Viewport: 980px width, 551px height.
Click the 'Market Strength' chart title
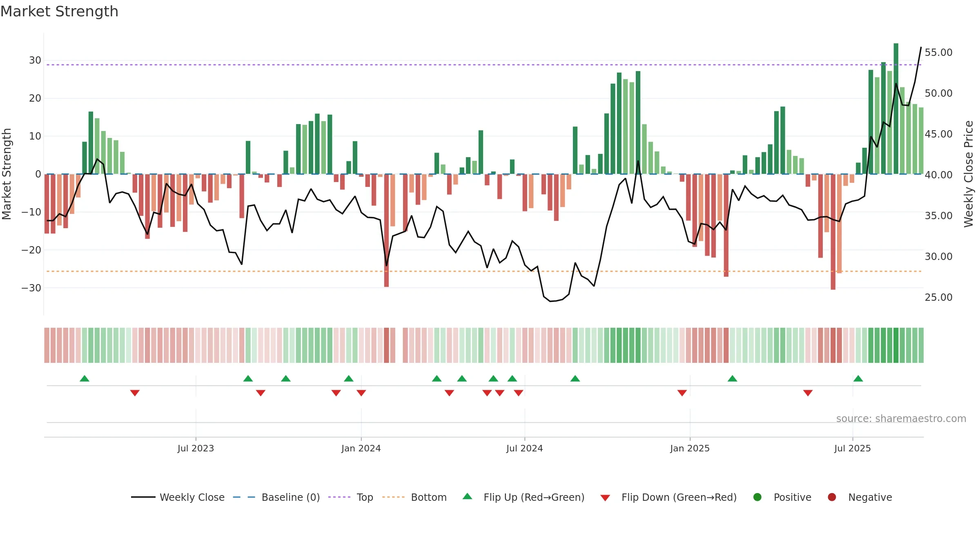[59, 11]
